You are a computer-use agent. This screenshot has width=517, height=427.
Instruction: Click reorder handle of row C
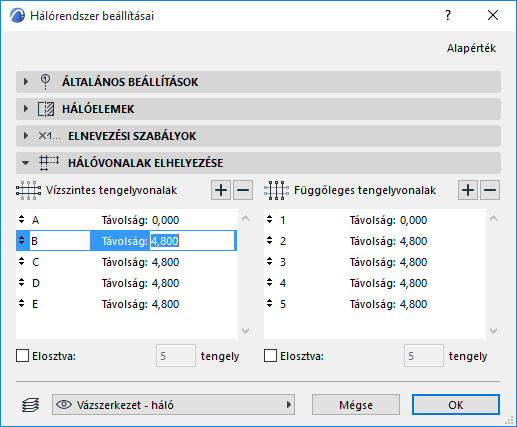pos(22,261)
